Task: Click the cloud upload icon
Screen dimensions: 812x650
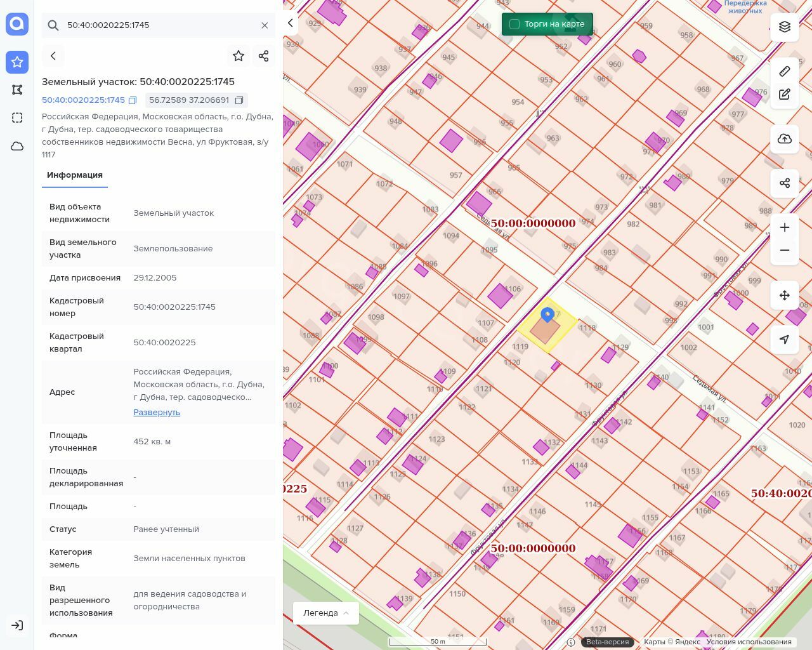Action: click(785, 139)
